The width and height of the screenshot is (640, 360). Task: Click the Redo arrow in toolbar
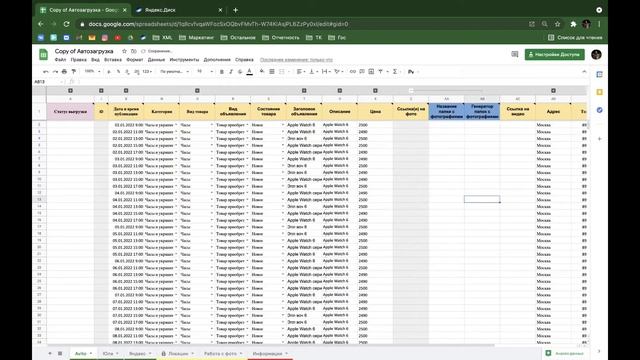click(55, 71)
